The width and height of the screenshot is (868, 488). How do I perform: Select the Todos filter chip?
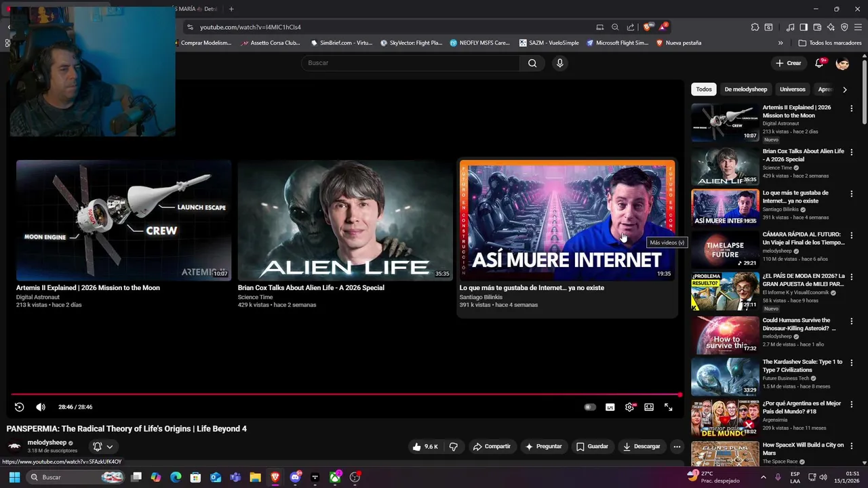(704, 89)
